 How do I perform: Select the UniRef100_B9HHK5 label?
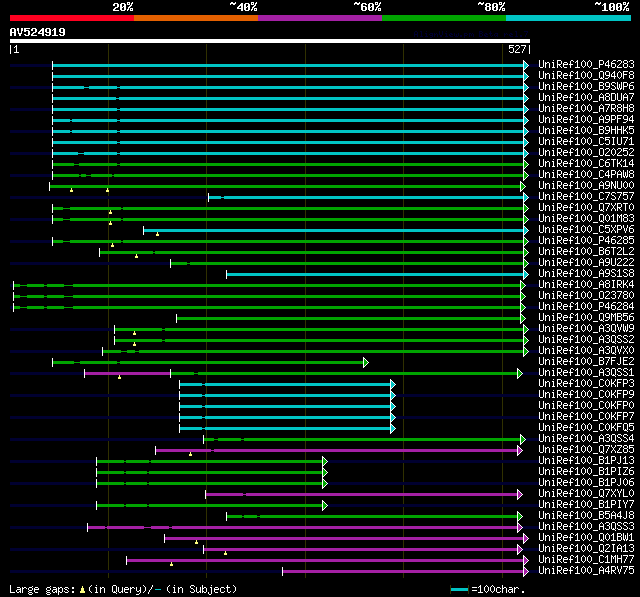click(x=586, y=130)
